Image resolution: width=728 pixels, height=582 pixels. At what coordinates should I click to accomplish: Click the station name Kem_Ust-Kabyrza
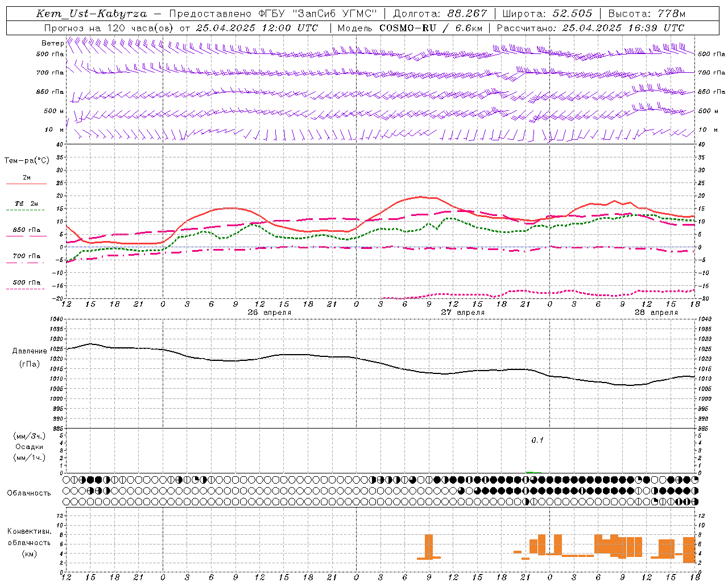click(x=91, y=14)
